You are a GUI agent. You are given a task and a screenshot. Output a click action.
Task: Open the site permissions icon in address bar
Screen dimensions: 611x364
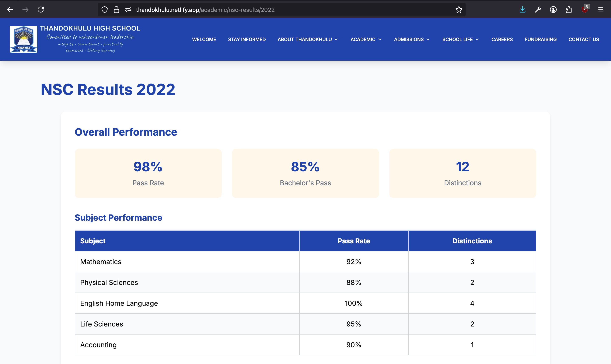(128, 10)
